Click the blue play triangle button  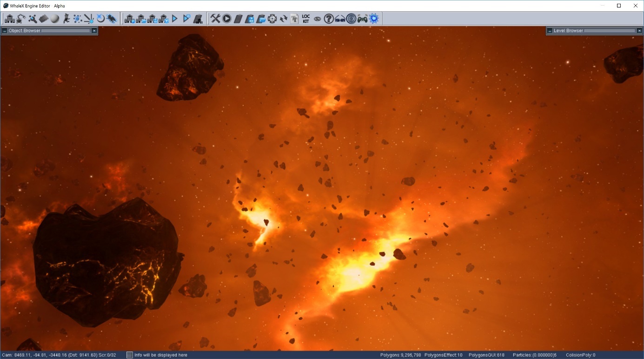(x=175, y=19)
